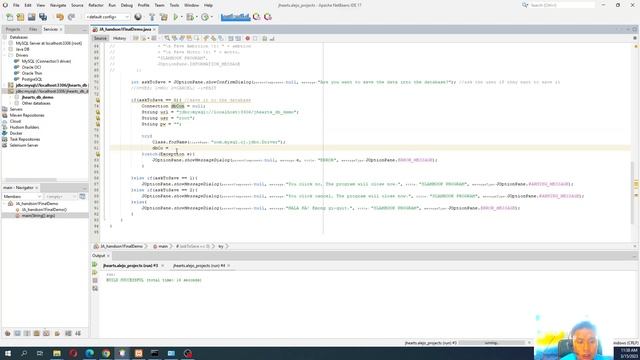Click the New Project toolbar icon
Viewport: 640px width, 360px height.
[20, 17]
